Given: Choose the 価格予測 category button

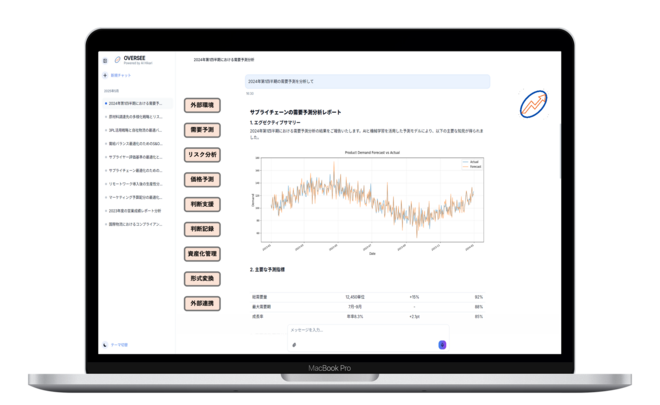Looking at the screenshot, I should pos(202,179).
